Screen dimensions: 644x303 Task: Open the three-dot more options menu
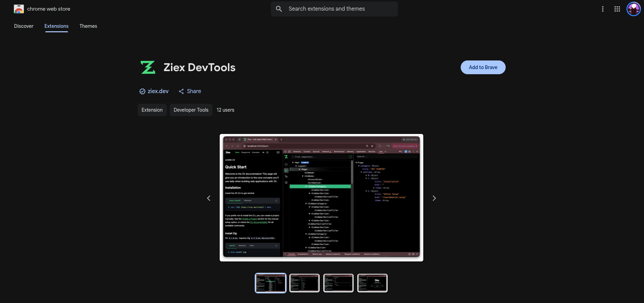click(603, 9)
